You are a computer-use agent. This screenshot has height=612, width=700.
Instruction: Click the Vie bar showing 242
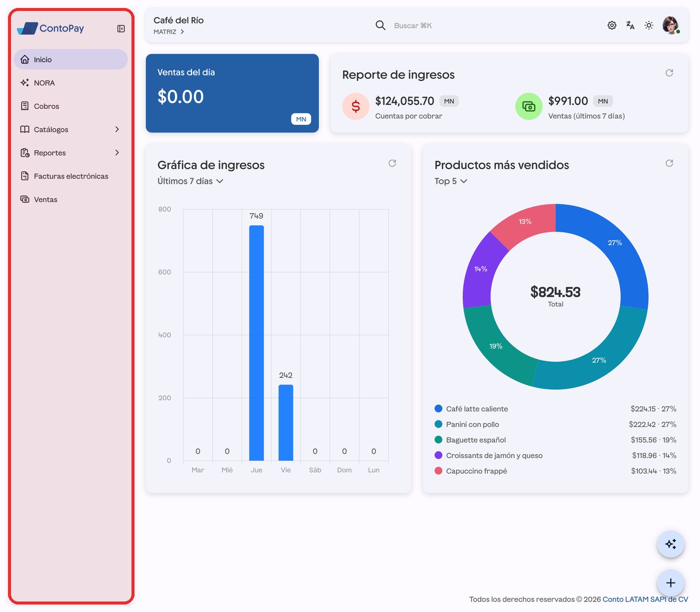point(286,423)
